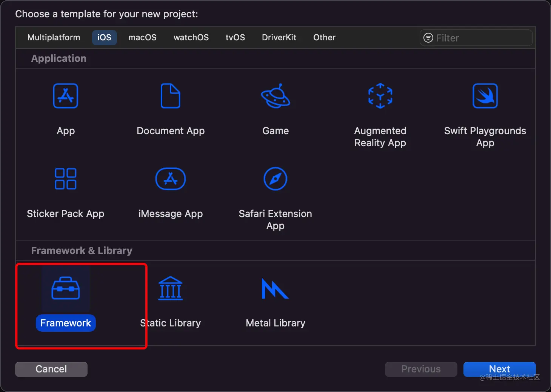551x392 pixels.
Task: Click the Document App label
Action: click(171, 131)
